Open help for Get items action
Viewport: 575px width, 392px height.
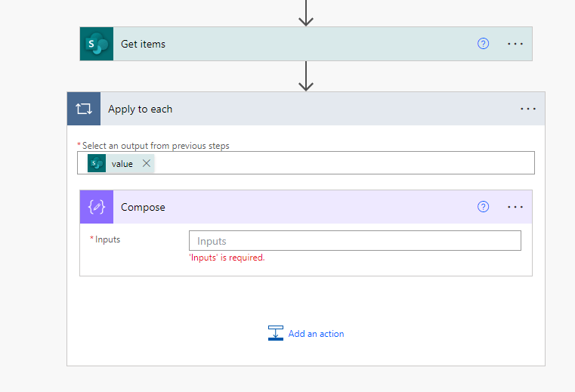pyautogui.click(x=484, y=44)
